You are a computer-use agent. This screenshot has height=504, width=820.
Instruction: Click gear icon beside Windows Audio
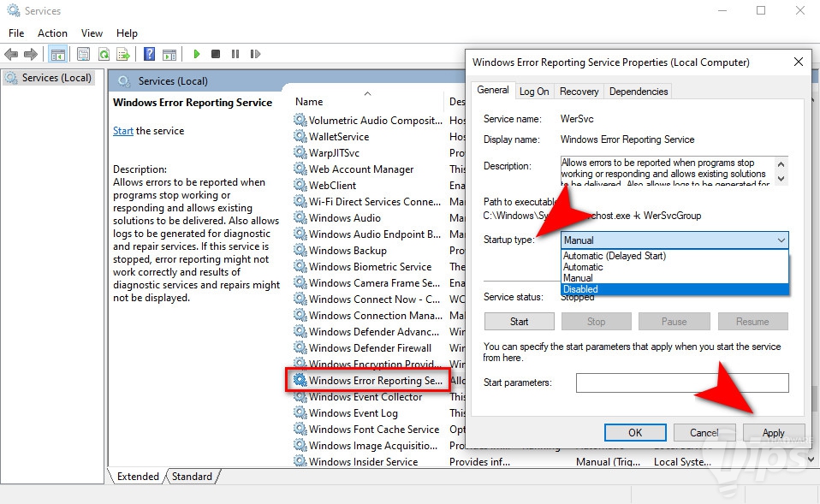point(300,217)
